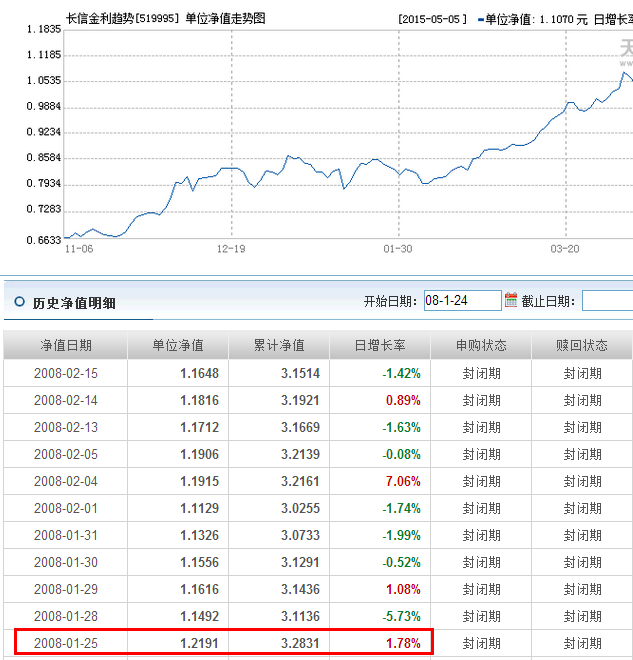Screen dimensions: 633x660
Task: Click the 单位净值 column header
Action: 178,345
